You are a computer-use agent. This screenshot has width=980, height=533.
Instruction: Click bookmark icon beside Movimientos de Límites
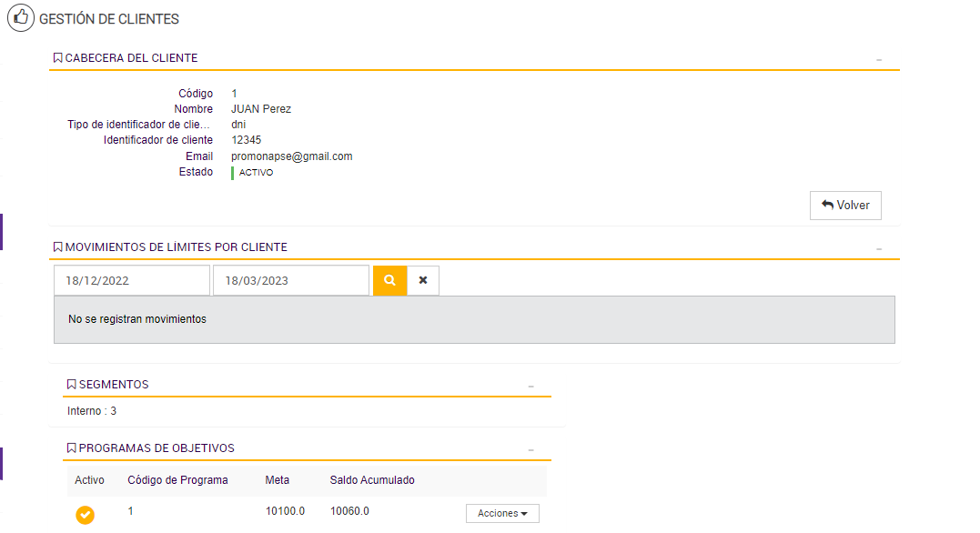(x=58, y=247)
